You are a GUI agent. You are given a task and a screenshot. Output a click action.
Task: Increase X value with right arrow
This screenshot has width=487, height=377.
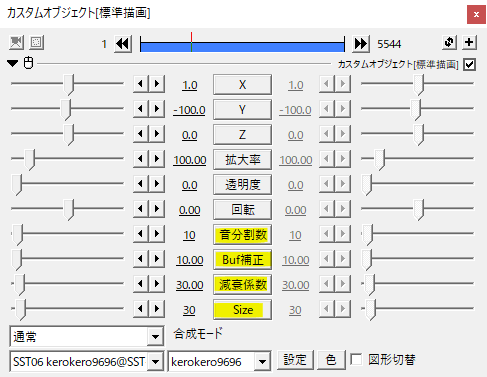tap(157, 84)
